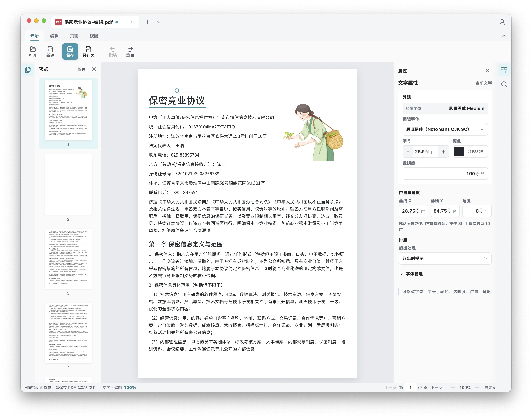The width and height of the screenshot is (532, 419).
Task: Click the page number input field
Action: click(410, 388)
